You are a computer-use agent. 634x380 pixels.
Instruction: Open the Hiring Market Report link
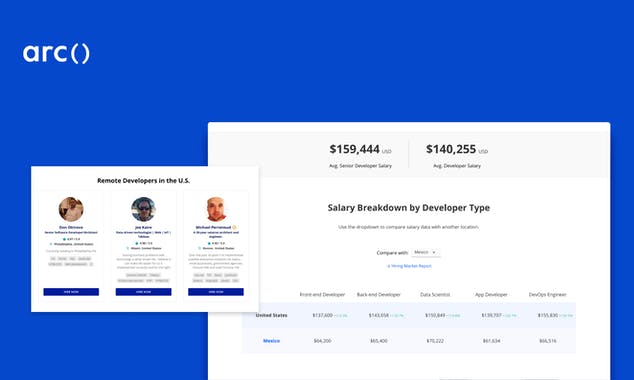pyautogui.click(x=409, y=266)
